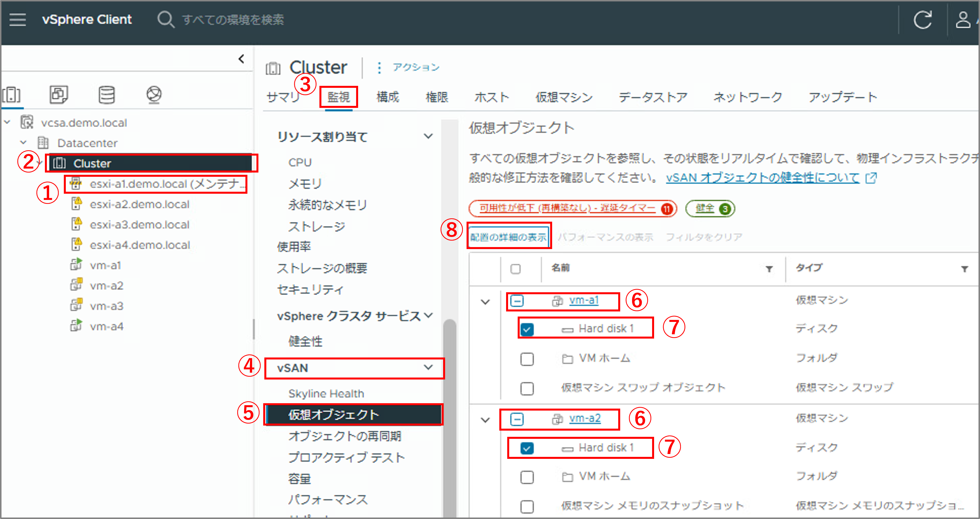Click the Cluster icon in the page header
The width and height of the screenshot is (980, 519).
(273, 69)
